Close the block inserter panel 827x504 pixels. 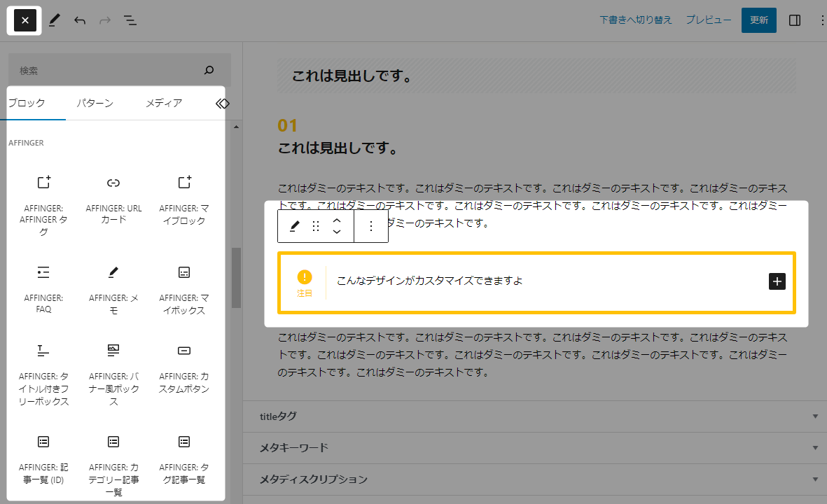tap(25, 20)
